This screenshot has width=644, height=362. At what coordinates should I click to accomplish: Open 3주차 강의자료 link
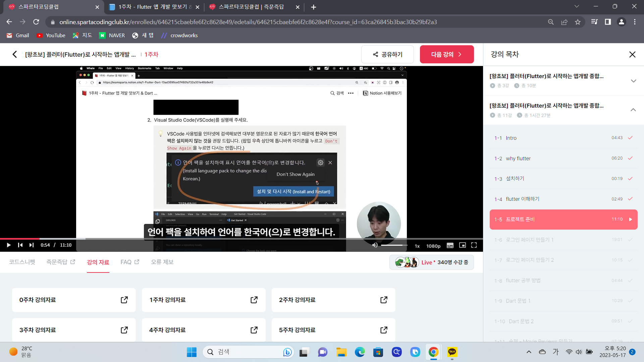pos(74,330)
